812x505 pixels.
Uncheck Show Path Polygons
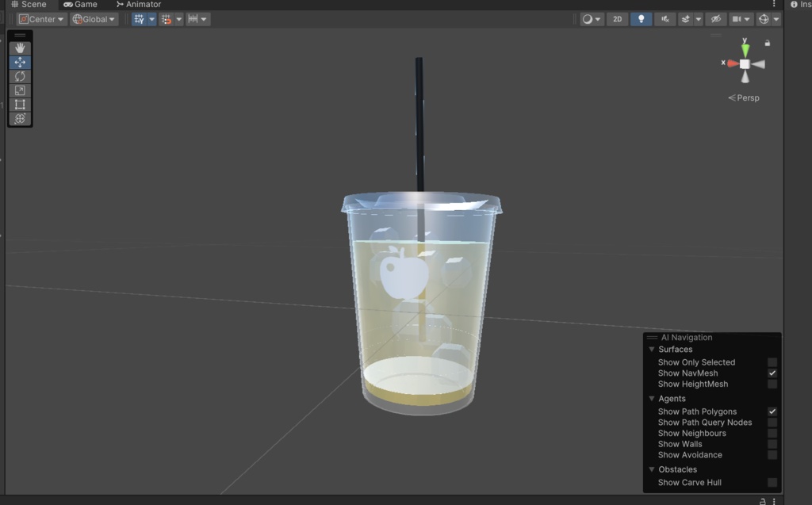[772, 411]
